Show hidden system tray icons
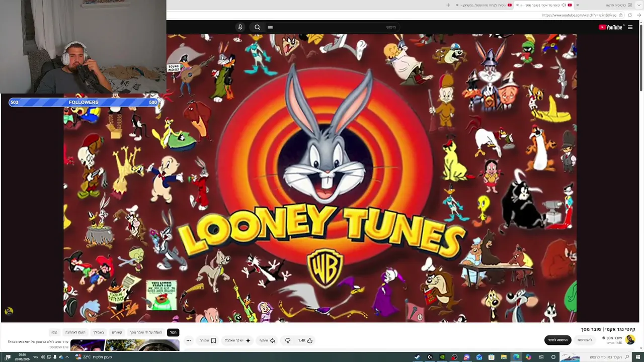This screenshot has height=362, width=644. click(x=67, y=357)
